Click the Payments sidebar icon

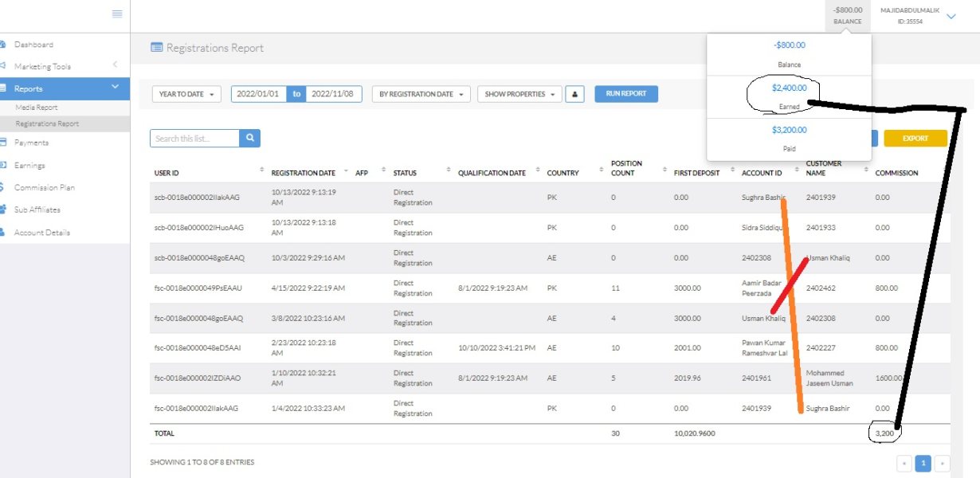click(x=3, y=143)
